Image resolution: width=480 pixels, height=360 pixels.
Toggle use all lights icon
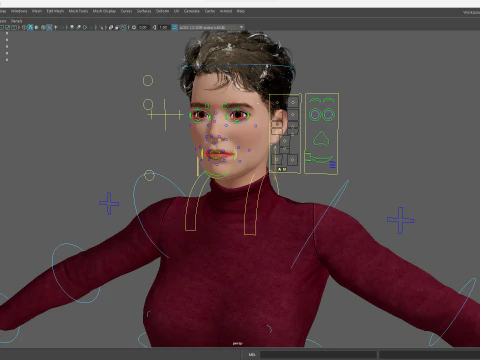pyautogui.click(x=56, y=27)
